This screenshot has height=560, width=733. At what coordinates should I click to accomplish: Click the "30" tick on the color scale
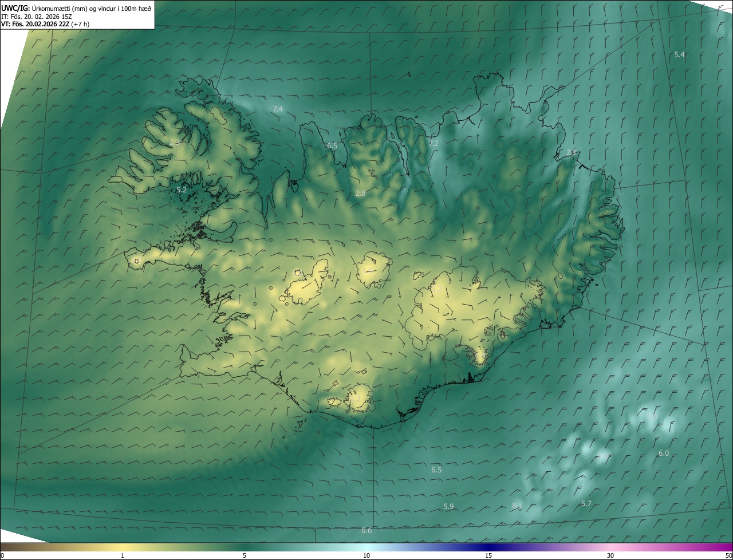[x=610, y=555]
